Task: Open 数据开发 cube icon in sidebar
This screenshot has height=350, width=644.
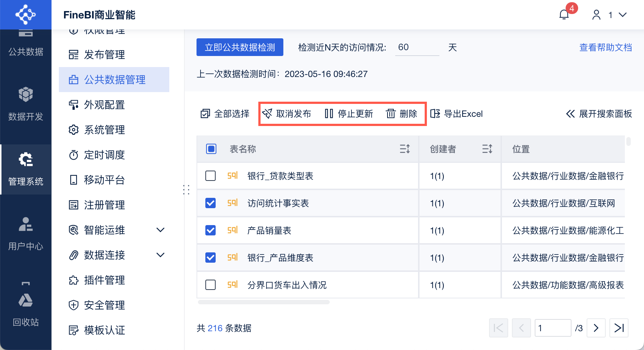Action: point(25,95)
